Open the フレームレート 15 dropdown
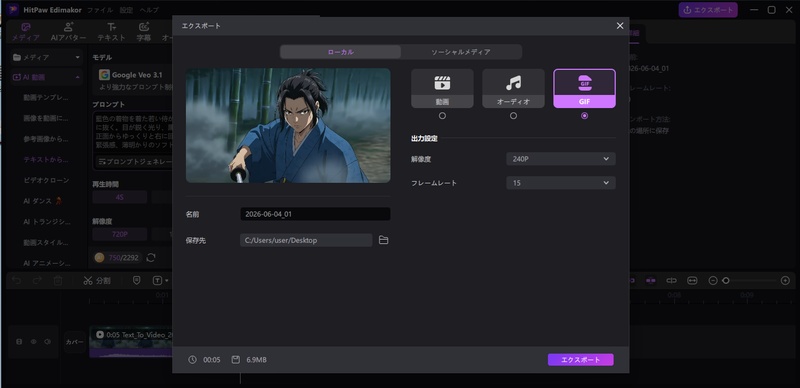This screenshot has width=800, height=388. point(561,183)
